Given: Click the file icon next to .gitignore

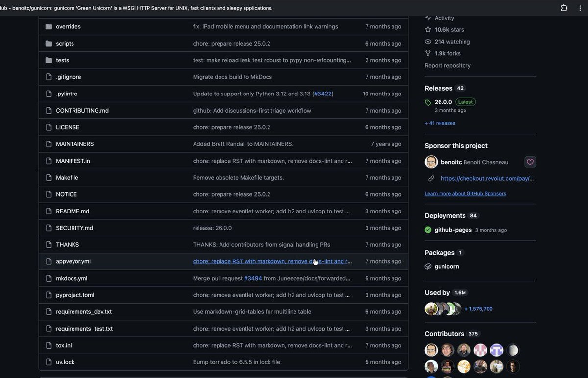Looking at the screenshot, I should pyautogui.click(x=49, y=77).
